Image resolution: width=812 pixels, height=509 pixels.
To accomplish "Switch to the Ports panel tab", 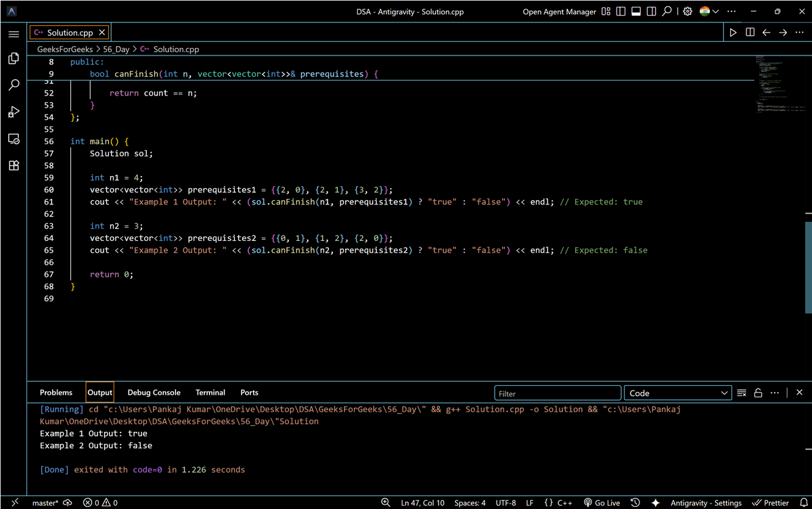I will pyautogui.click(x=249, y=393).
